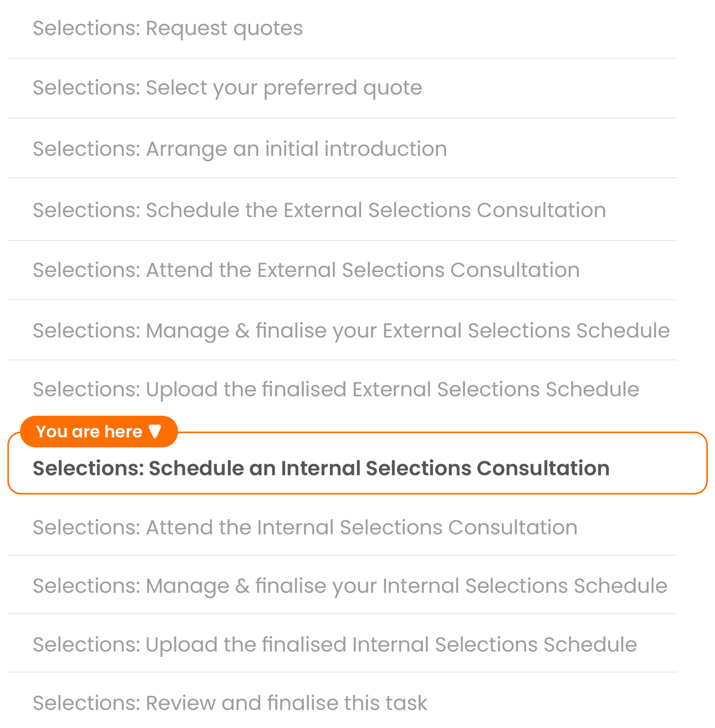
Task: Click the word 'introduction' in the third step
Action: click(386, 149)
